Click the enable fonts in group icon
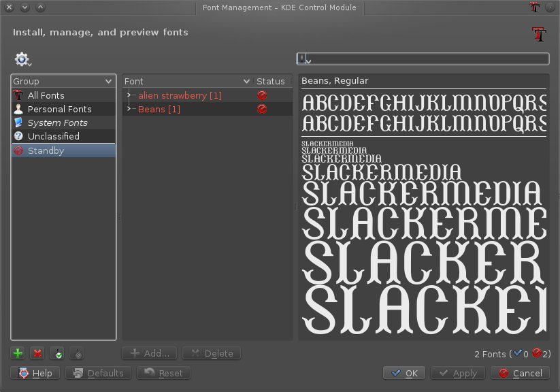The height and width of the screenshot is (392, 560). click(58, 353)
